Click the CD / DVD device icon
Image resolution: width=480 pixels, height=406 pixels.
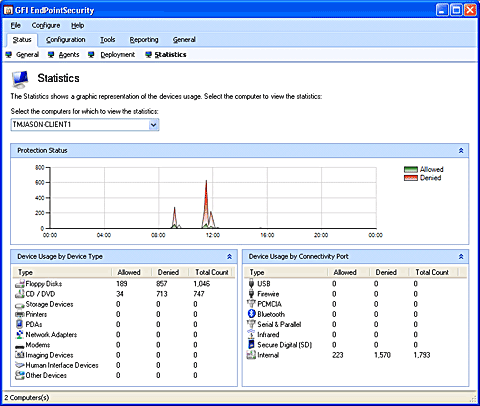pos(20,294)
